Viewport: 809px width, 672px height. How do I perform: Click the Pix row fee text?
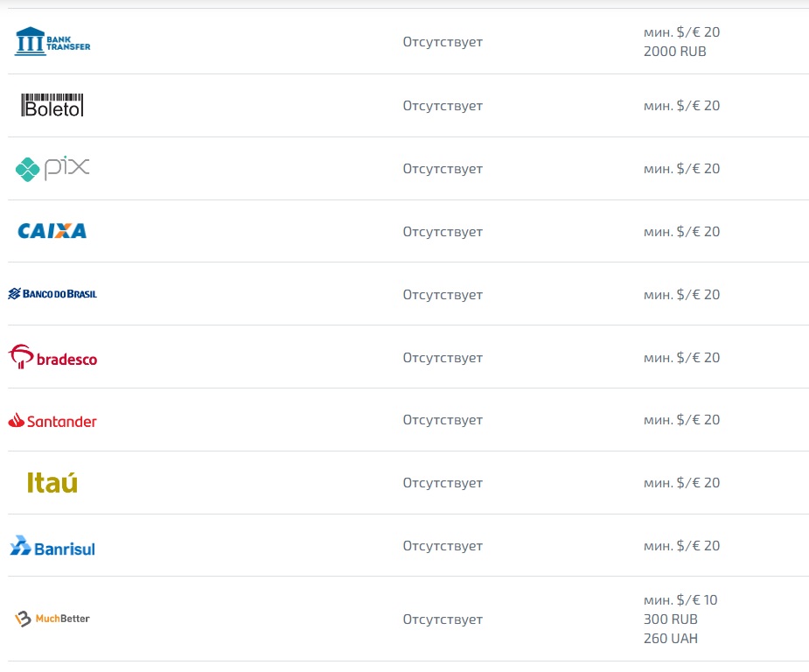443,169
